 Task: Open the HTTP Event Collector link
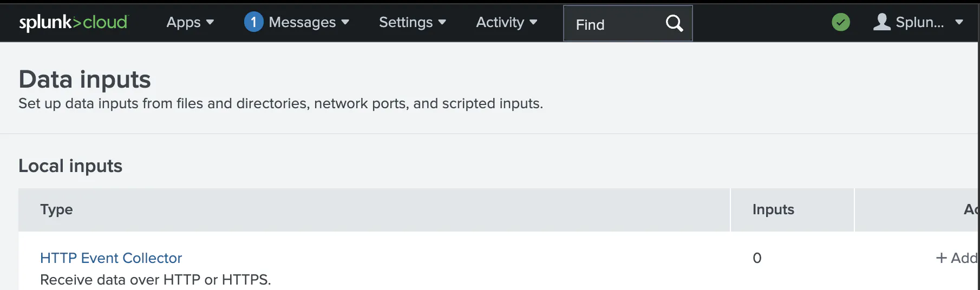111,258
